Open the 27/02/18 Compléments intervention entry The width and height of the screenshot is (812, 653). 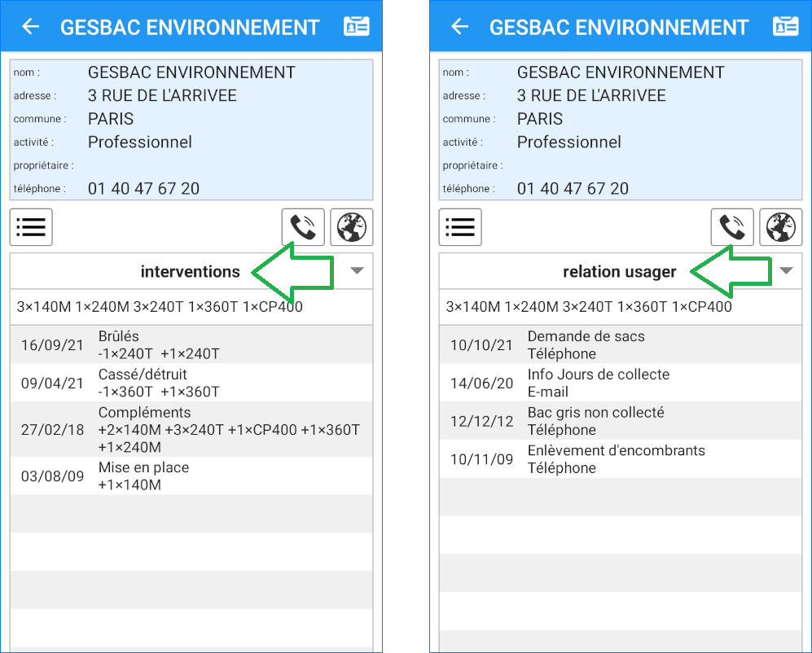pos(191,429)
